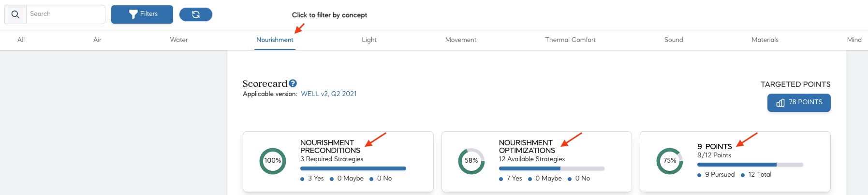868x195 pixels.
Task: Click the Nourishment Optimizations progress bar
Action: [x=551, y=168]
